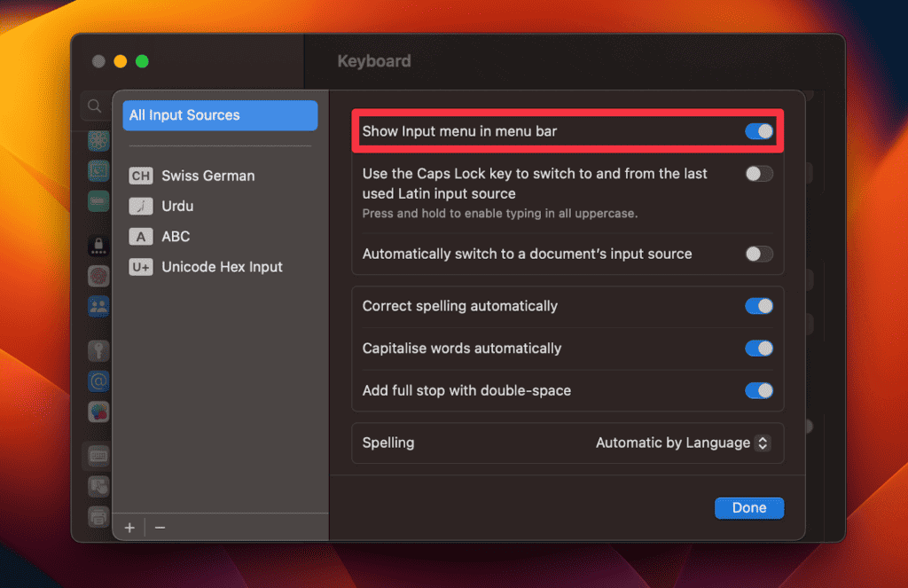Select All Input Sources in the list
This screenshot has width=908, height=588.
(219, 114)
